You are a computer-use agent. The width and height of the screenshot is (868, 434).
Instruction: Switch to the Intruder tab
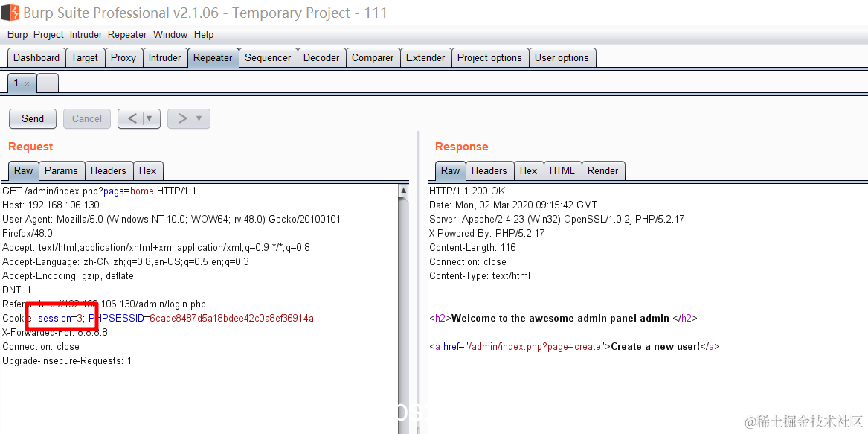(x=165, y=57)
